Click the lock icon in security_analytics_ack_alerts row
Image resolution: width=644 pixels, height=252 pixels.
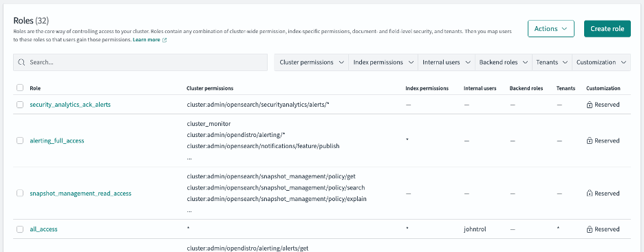(590, 105)
